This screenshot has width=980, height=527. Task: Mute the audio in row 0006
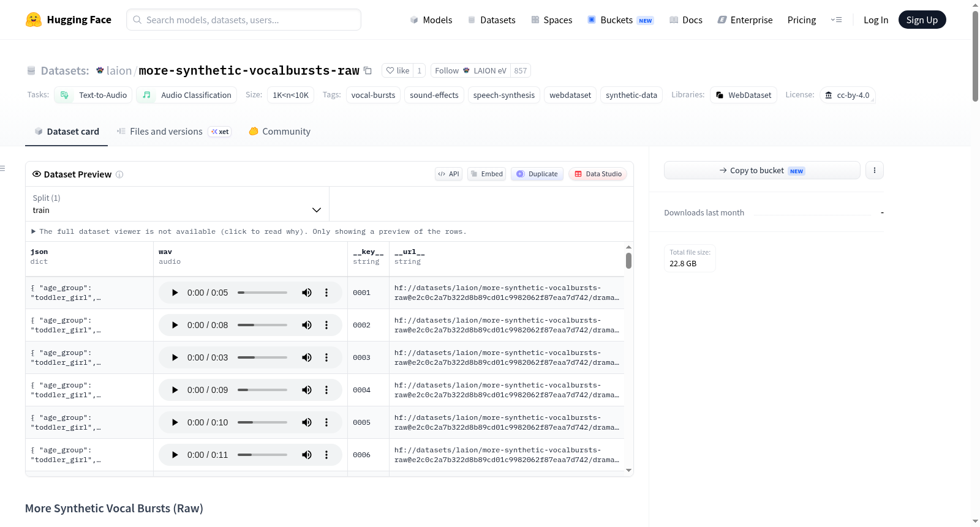tap(307, 455)
